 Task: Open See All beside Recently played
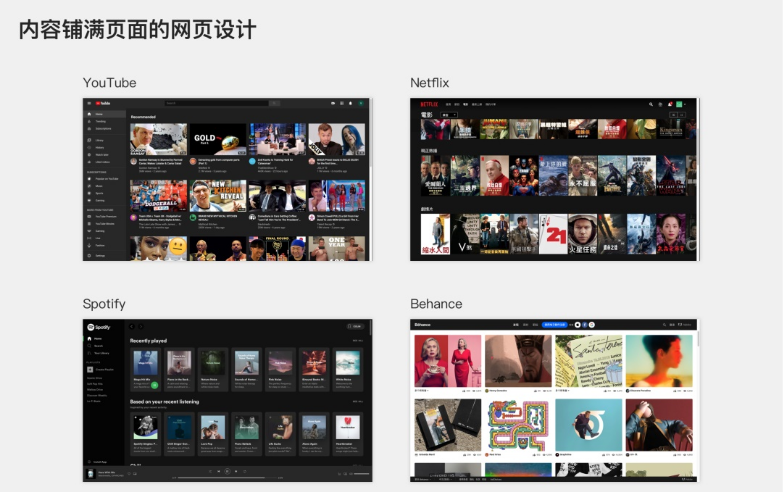tap(358, 341)
